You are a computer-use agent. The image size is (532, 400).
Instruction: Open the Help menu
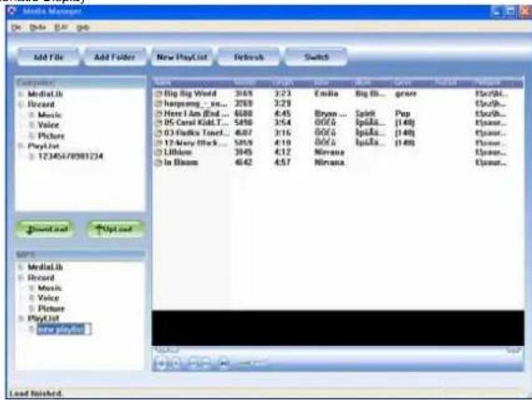(x=83, y=27)
